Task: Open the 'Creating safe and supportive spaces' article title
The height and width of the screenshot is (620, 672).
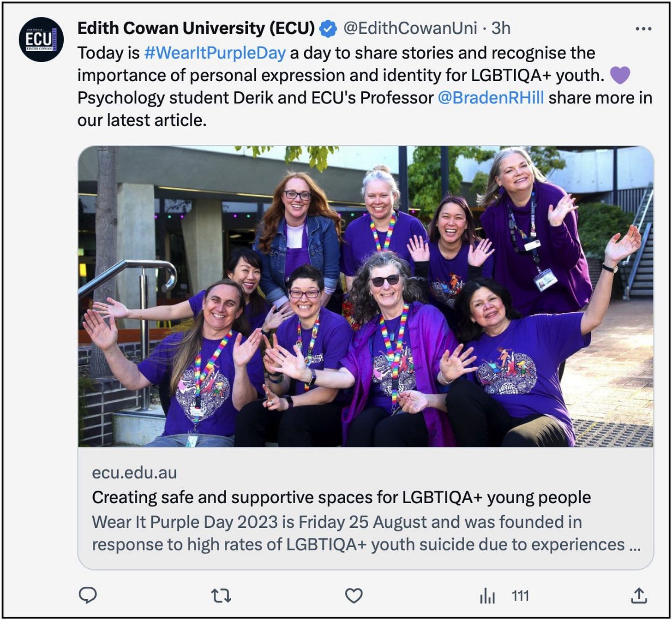Action: (x=342, y=497)
